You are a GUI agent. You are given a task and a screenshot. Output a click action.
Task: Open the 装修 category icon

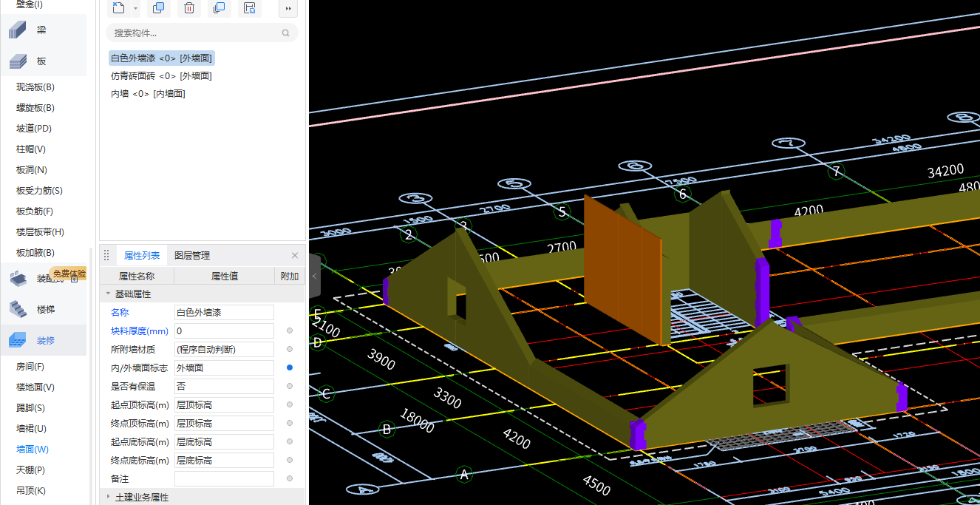point(18,340)
